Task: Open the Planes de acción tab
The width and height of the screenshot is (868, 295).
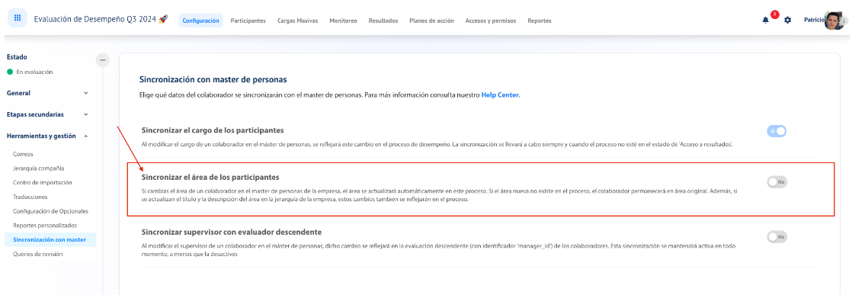Action: click(x=431, y=21)
